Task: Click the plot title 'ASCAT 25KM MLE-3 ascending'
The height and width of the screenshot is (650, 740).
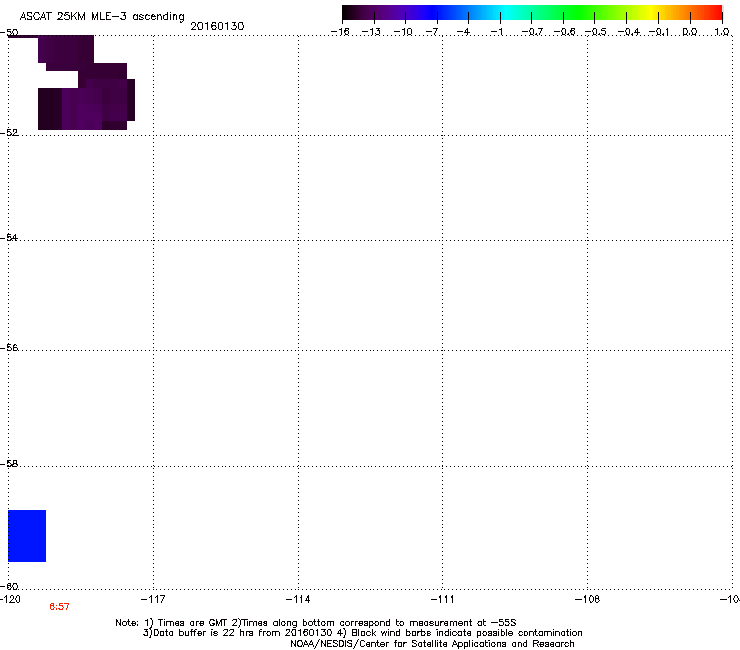Action: click(x=102, y=17)
